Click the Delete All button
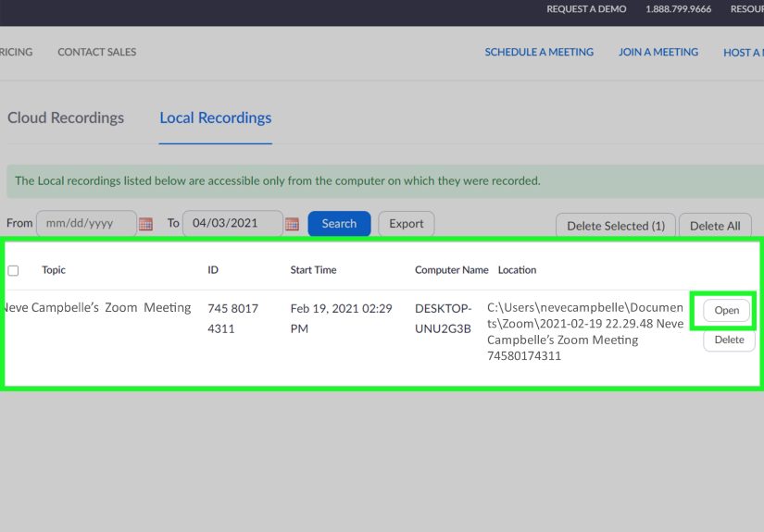 tap(715, 226)
